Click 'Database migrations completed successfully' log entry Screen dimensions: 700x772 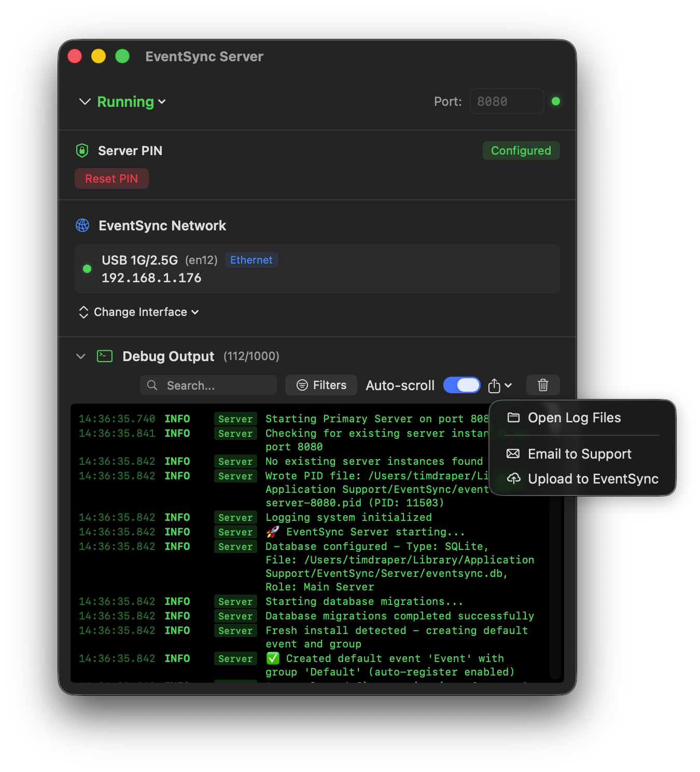pyautogui.click(x=400, y=616)
